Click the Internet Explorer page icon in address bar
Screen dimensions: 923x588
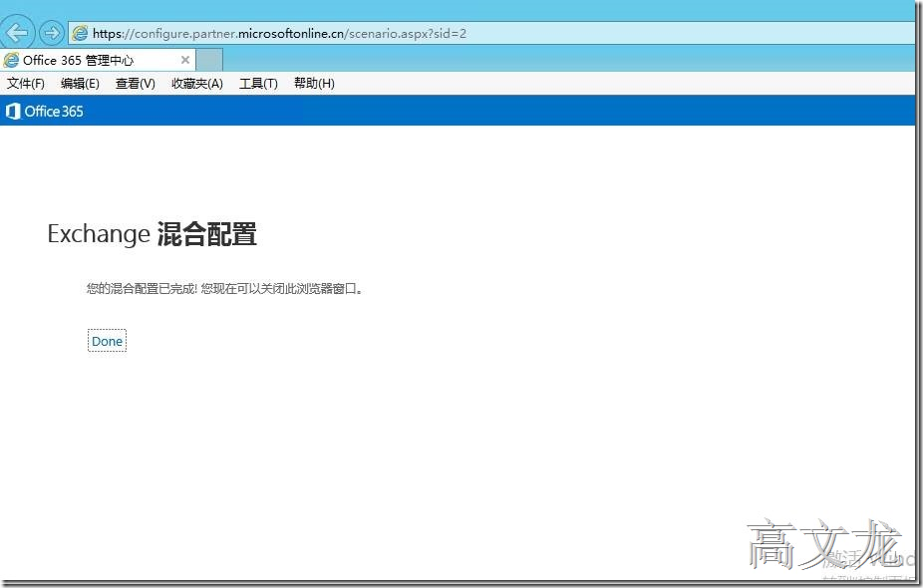click(x=80, y=34)
